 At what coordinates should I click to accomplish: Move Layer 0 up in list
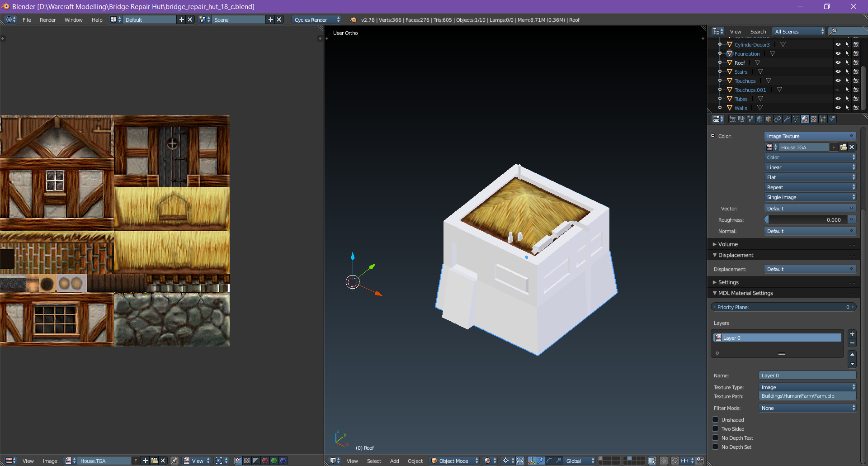(852, 354)
